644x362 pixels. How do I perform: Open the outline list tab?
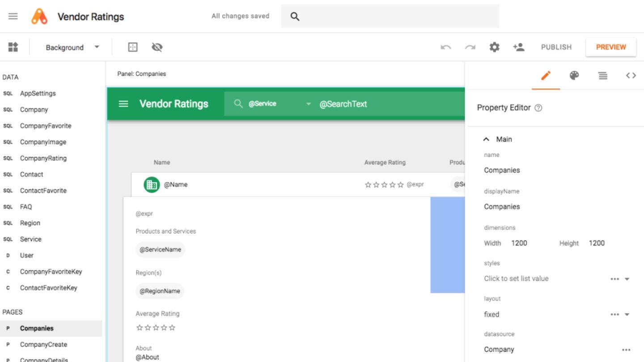[x=603, y=76]
